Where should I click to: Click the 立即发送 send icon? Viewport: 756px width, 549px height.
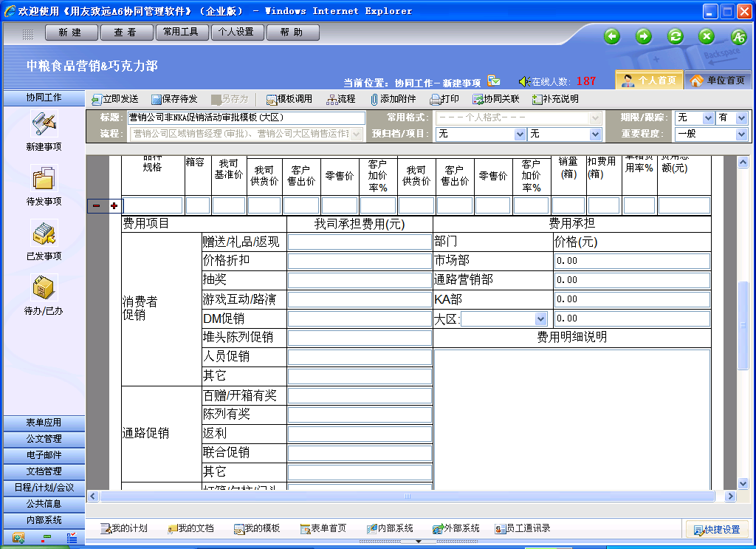pos(97,99)
